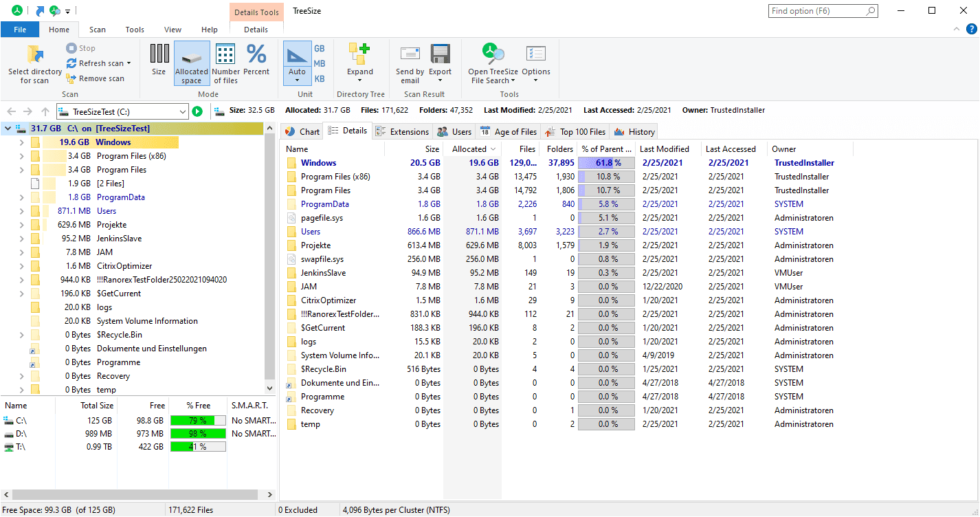Screen dimensions: 980x517
Task: Open Refresh scan dropdown arrow
Action: pyautogui.click(x=129, y=63)
